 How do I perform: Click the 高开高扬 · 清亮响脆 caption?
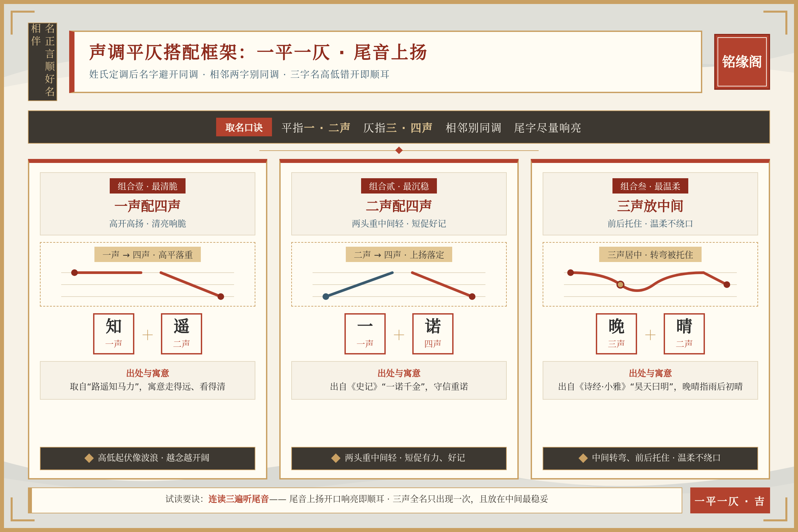click(148, 223)
